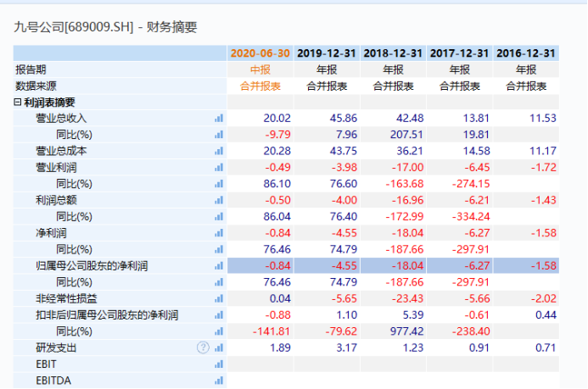Viewport: 588px width, 389px height.
Task: Click the 非经常性损益 row label
Action: click(66, 298)
